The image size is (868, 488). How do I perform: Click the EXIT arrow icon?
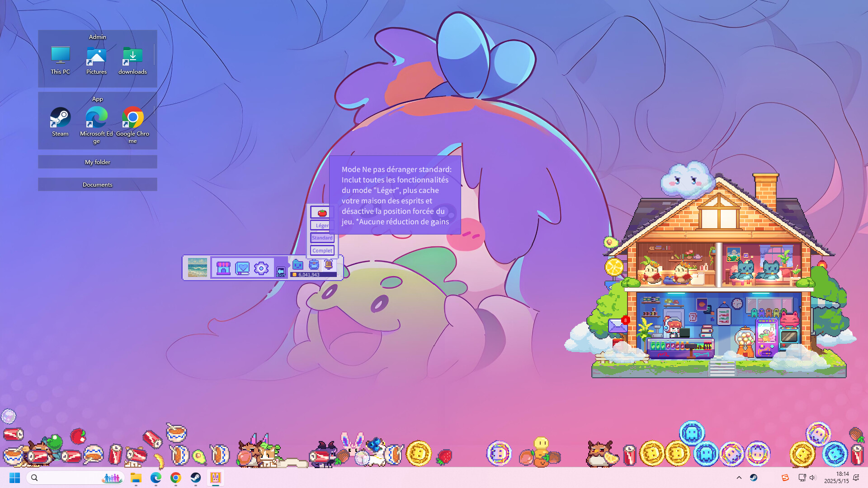coord(281,272)
